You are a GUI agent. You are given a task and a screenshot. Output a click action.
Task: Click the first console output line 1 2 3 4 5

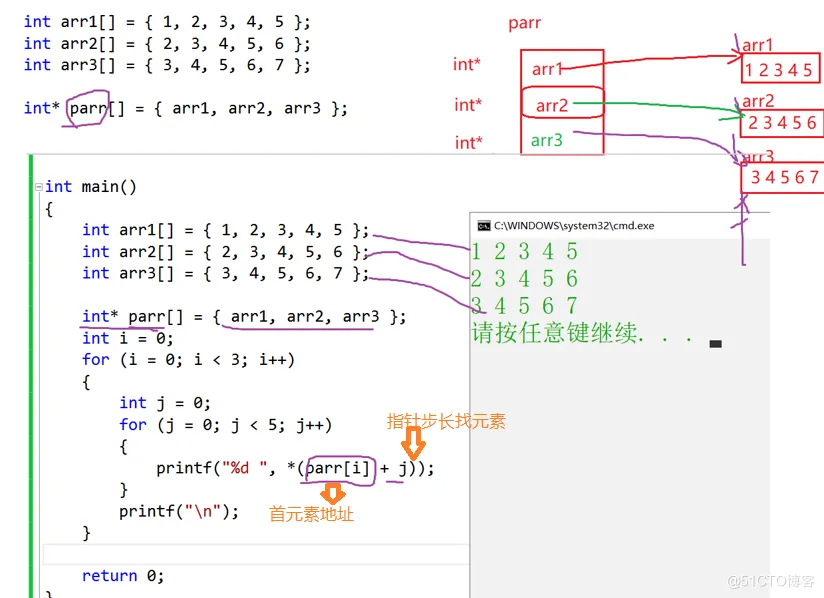[x=524, y=252]
